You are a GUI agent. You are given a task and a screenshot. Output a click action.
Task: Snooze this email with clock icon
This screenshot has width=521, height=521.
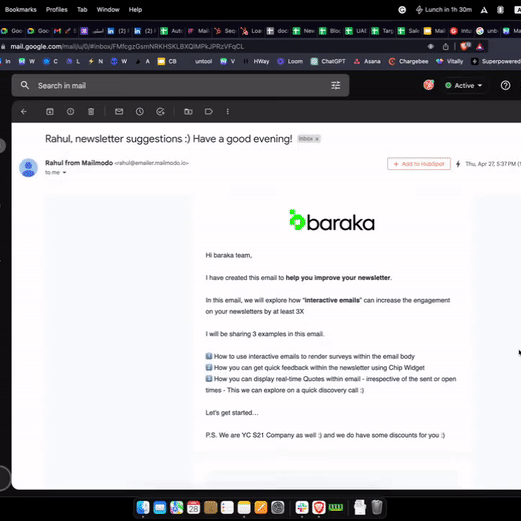coord(140,112)
